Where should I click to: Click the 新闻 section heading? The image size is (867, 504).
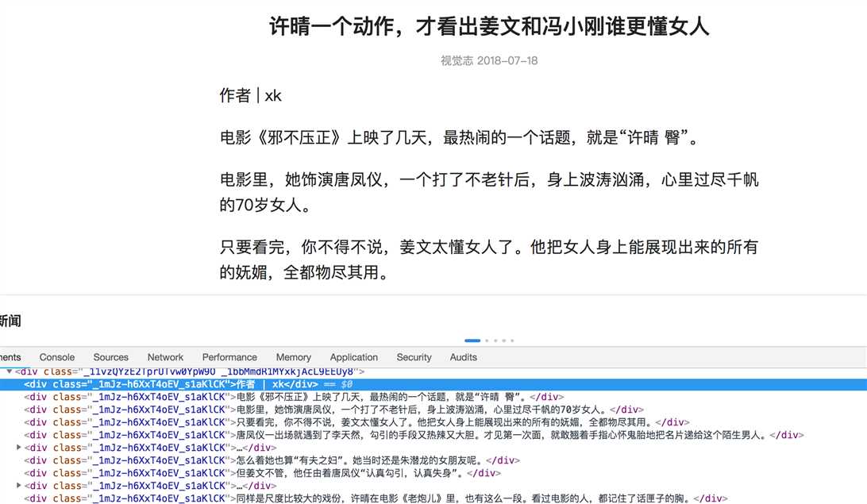click(10, 321)
